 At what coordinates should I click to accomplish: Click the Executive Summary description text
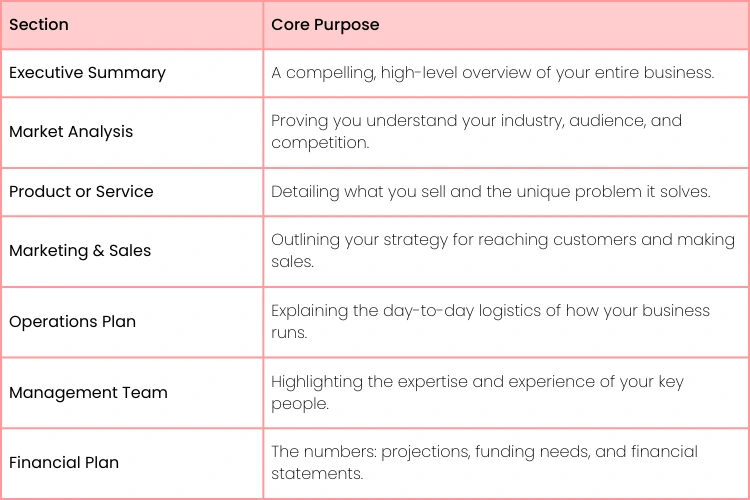point(492,73)
